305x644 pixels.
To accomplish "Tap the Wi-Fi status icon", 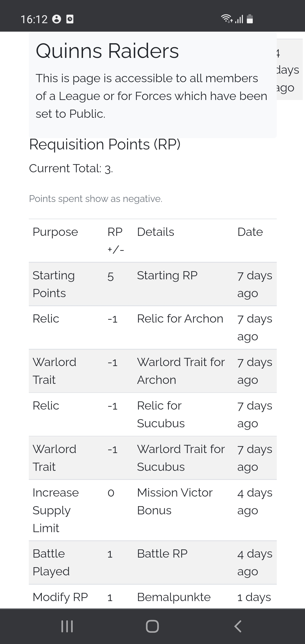I will (226, 19).
